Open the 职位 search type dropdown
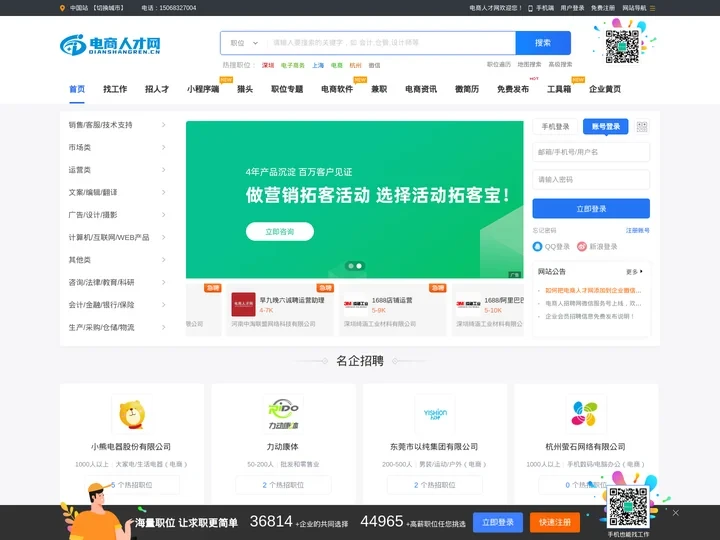Image resolution: width=720 pixels, height=540 pixels. pos(244,43)
